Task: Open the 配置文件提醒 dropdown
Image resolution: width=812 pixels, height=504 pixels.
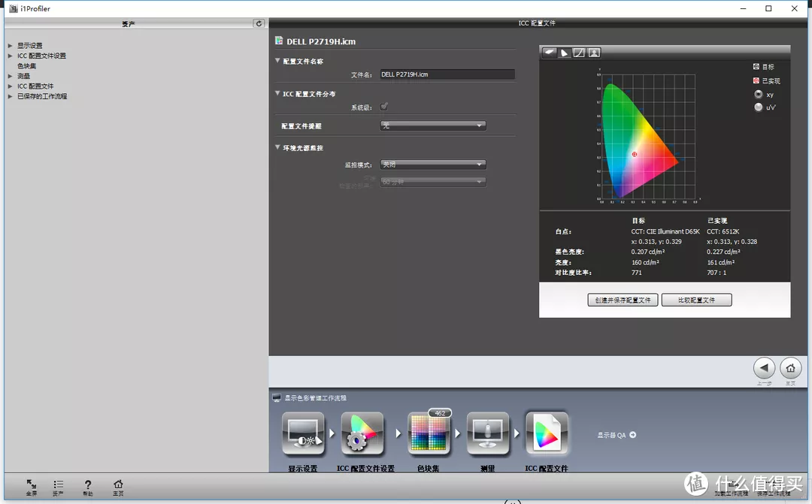Action: [x=433, y=125]
